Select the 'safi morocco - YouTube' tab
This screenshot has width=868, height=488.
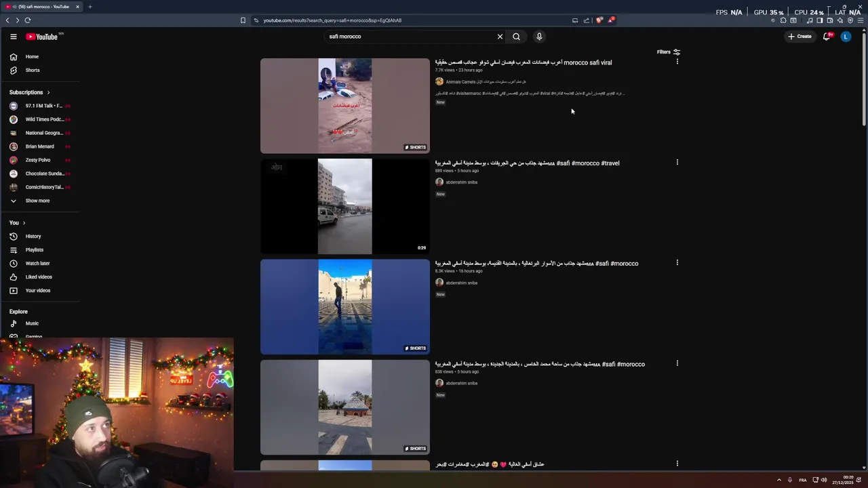[x=41, y=7]
